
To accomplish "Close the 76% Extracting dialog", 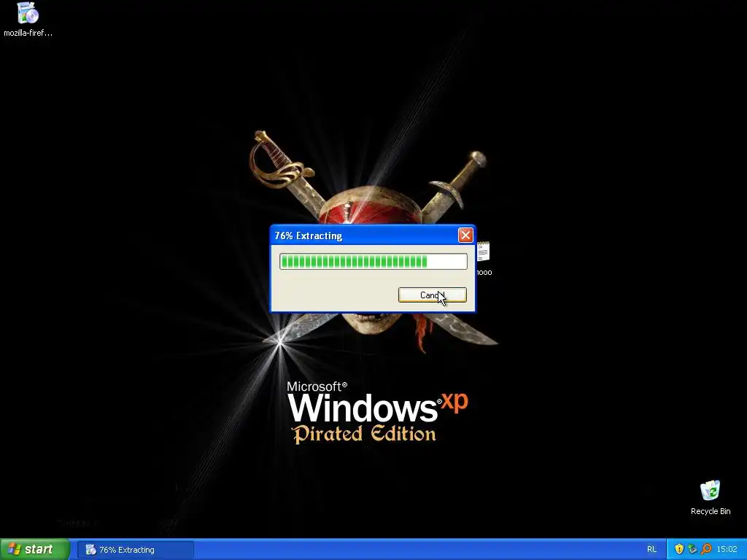I will click(465, 236).
